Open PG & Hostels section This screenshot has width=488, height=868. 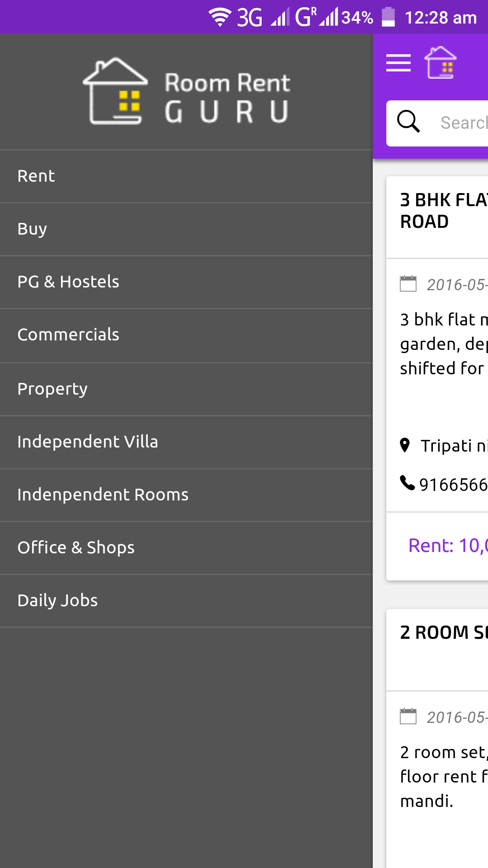[68, 282]
